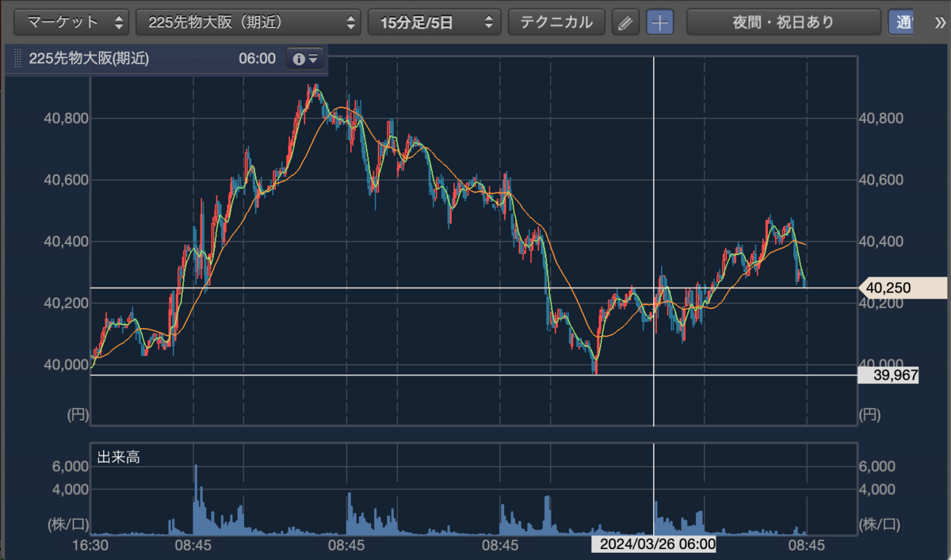
Task: Select the pencil drawing tool
Action: click(x=626, y=22)
